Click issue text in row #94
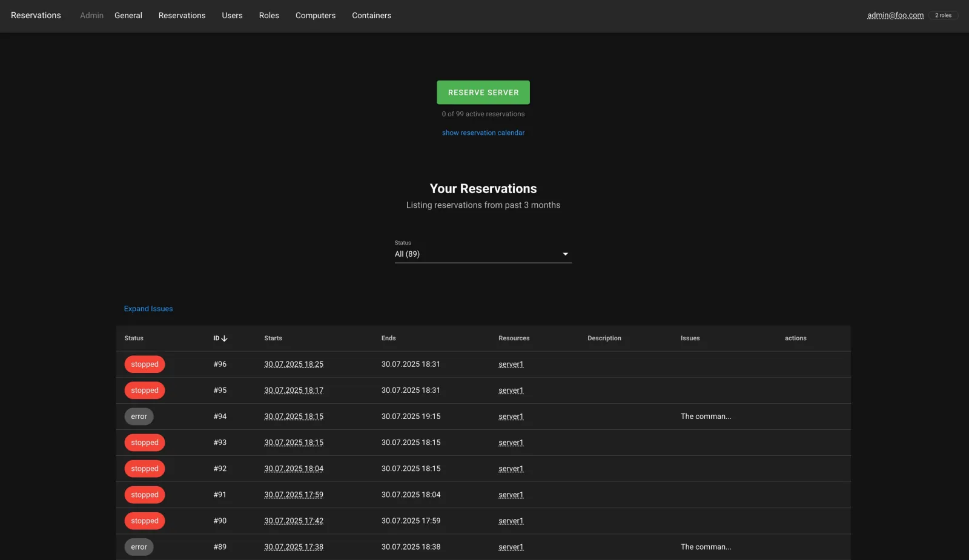 (706, 417)
